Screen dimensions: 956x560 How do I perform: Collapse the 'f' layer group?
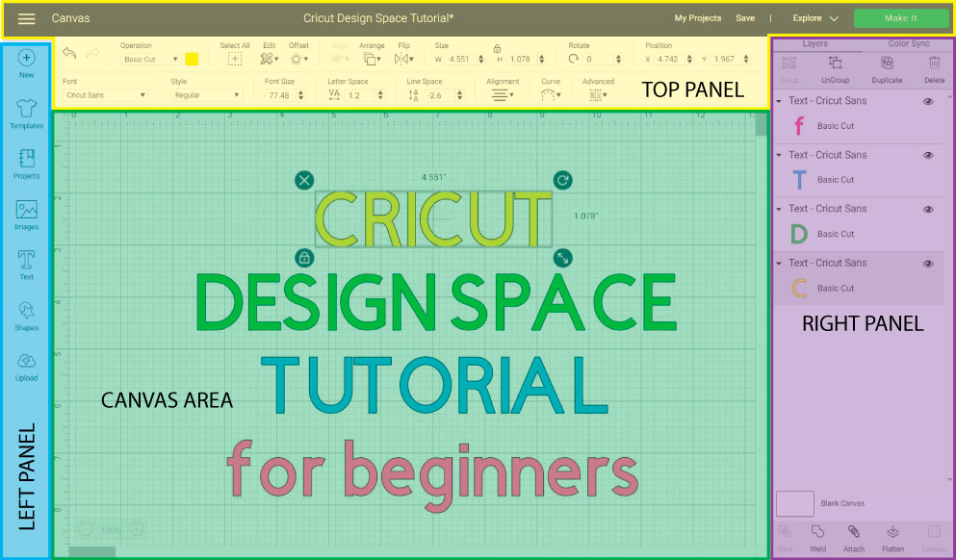pyautogui.click(x=779, y=101)
